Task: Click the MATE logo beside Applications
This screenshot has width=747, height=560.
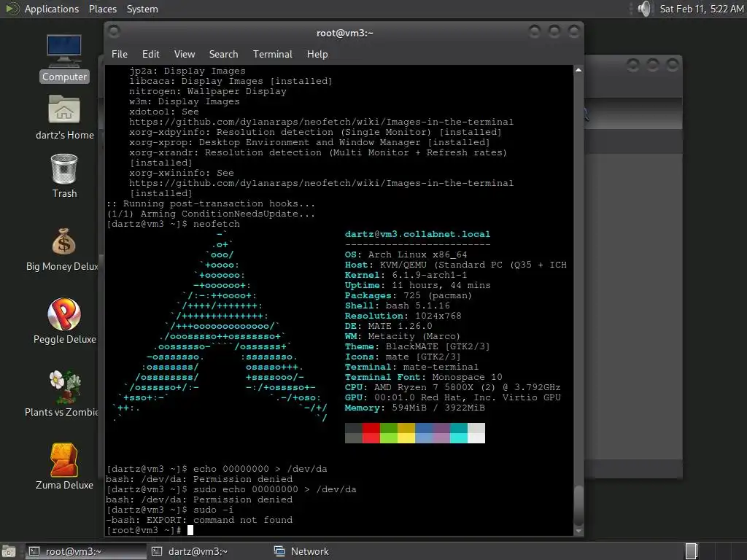Action: click(12, 9)
